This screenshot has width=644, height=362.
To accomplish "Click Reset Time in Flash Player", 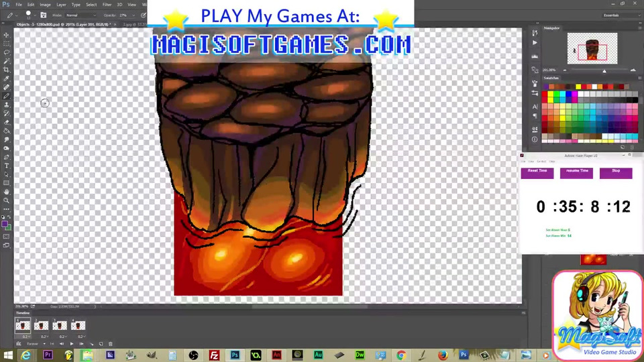I will coord(537,173).
